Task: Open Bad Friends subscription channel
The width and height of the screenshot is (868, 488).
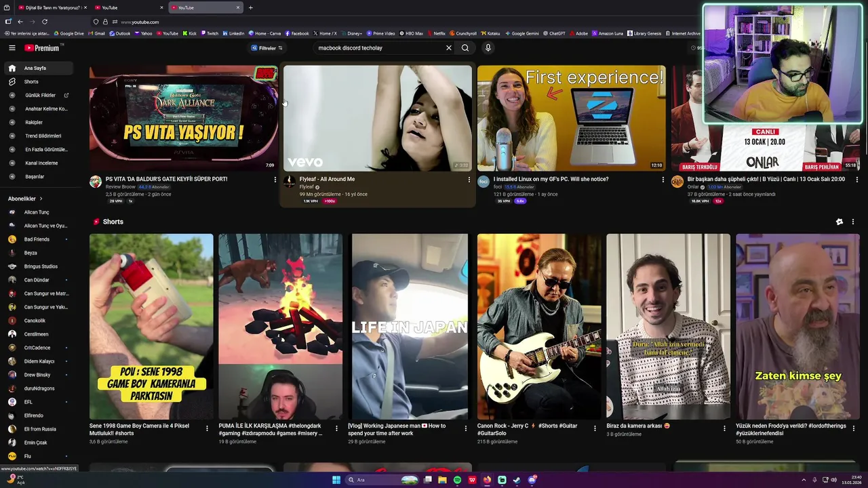Action: click(37, 239)
